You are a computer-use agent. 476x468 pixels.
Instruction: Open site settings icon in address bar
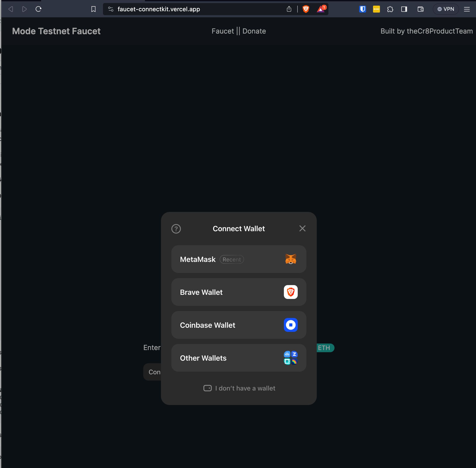coord(111,9)
